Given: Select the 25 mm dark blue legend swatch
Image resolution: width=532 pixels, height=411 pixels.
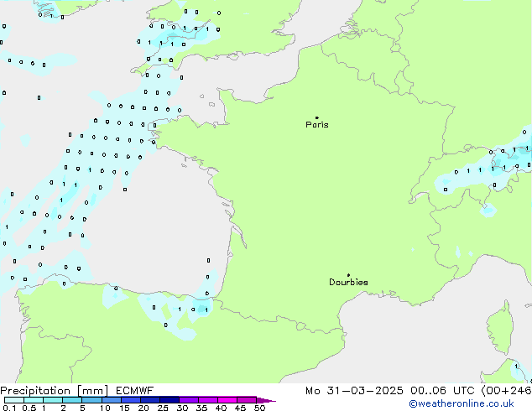Looking at the screenshot, I should click(169, 400).
